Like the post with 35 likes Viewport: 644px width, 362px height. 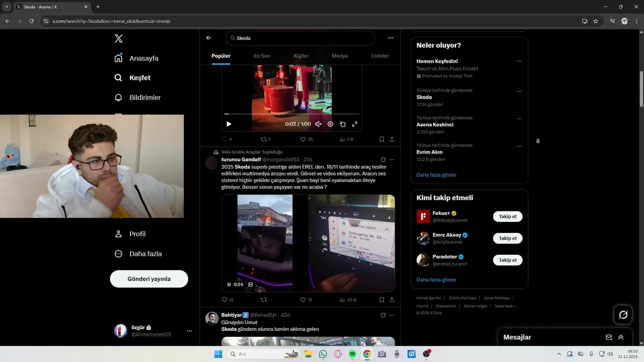point(306,139)
